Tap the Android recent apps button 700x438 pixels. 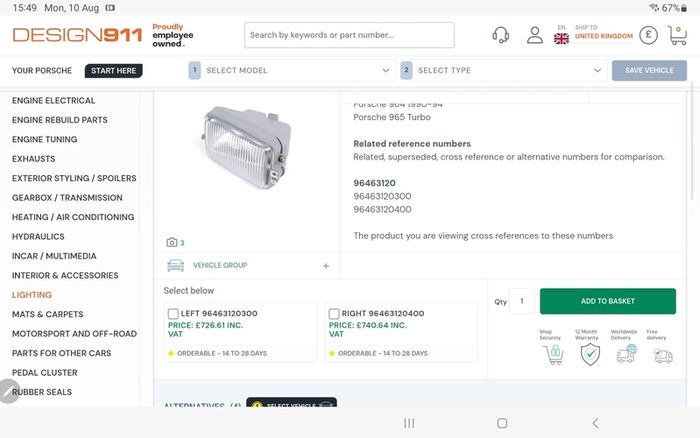point(409,423)
